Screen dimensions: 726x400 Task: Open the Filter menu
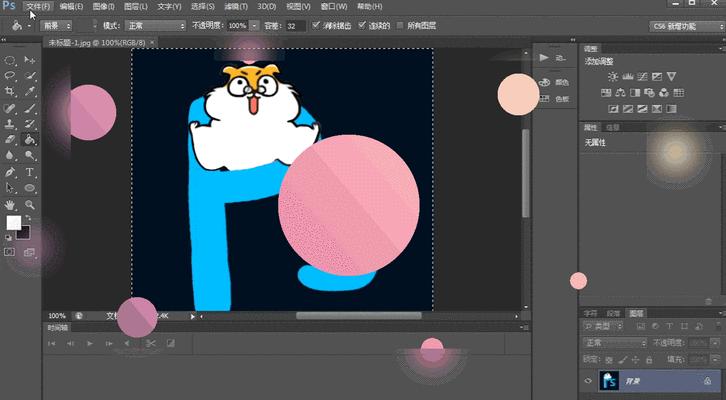[236, 6]
